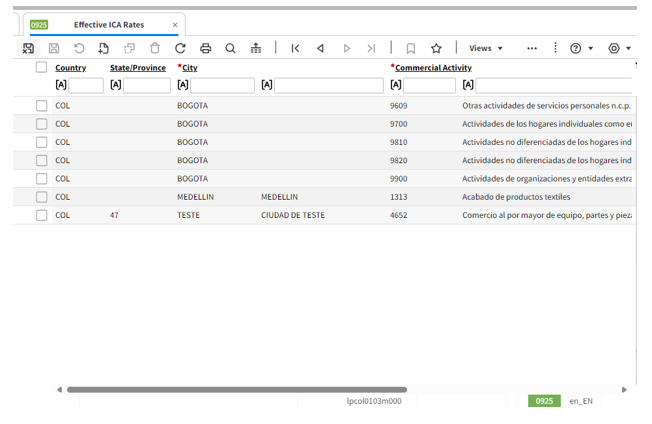Click the new-record document icon

coord(104,48)
